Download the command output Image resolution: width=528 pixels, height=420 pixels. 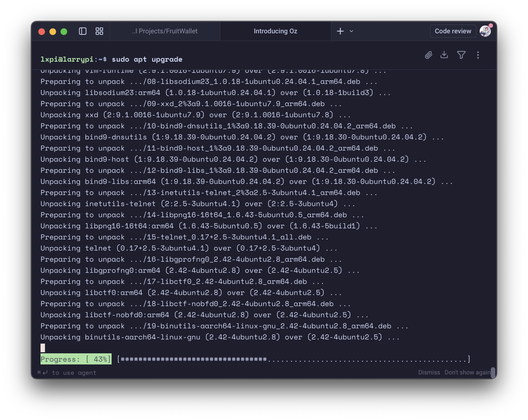444,55
